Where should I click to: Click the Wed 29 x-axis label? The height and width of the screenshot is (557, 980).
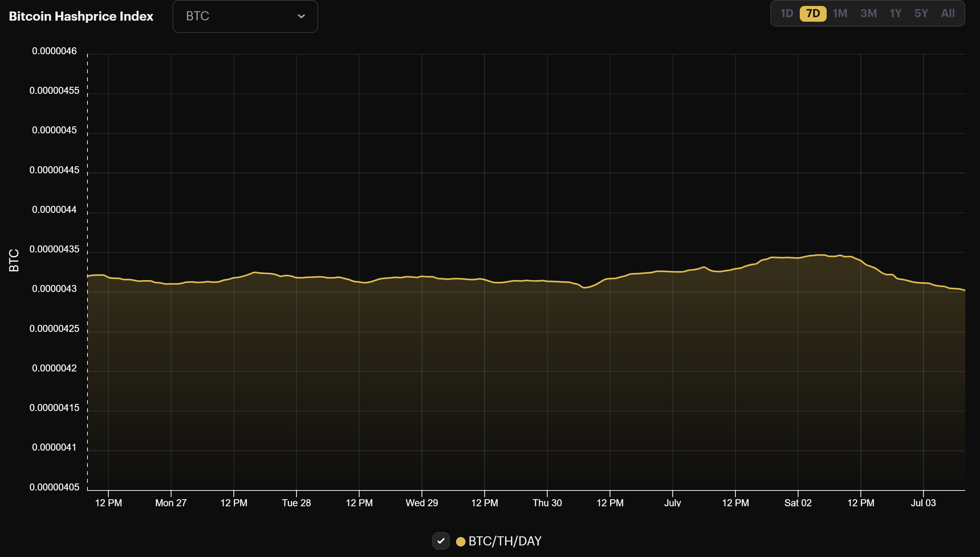[422, 503]
